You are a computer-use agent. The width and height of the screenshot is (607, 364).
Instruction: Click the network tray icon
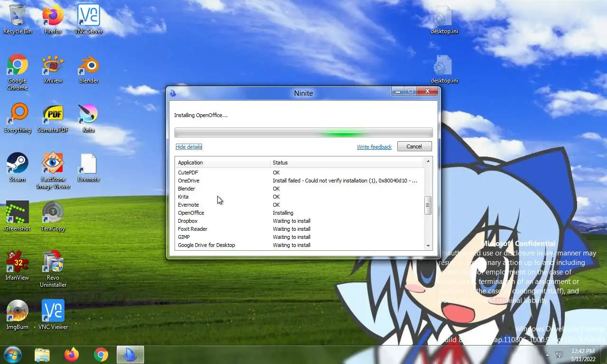point(559,355)
